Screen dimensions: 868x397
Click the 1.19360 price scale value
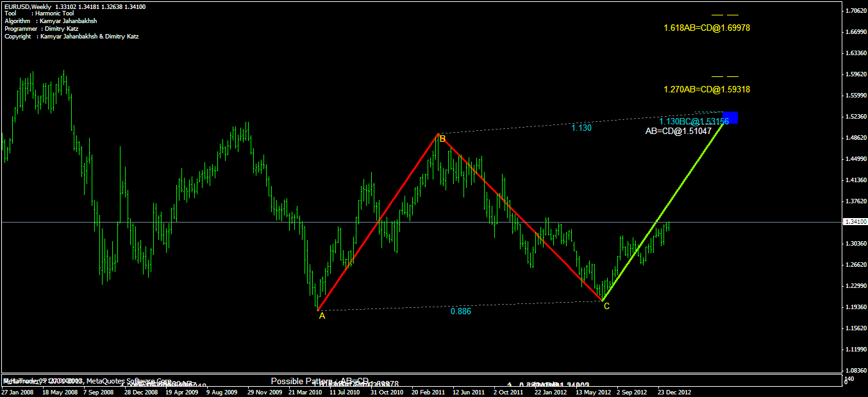coord(856,307)
